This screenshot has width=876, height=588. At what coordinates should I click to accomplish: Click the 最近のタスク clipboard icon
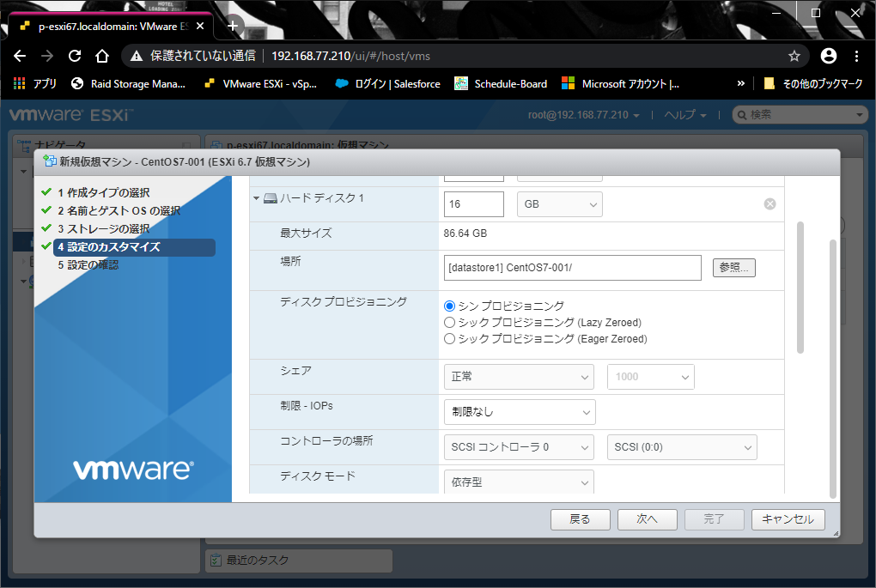[215, 560]
